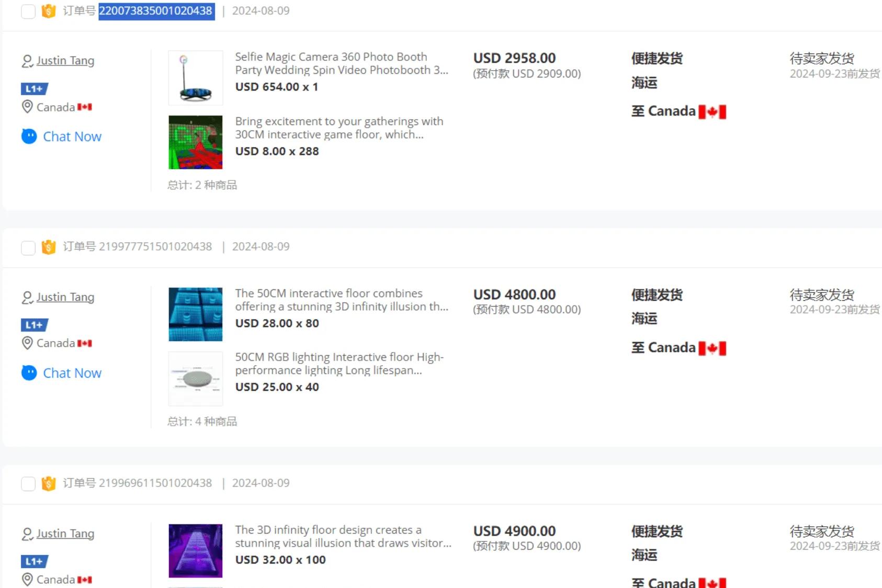Click the gold shield icon on the first order
882x588 pixels.
[x=49, y=11]
